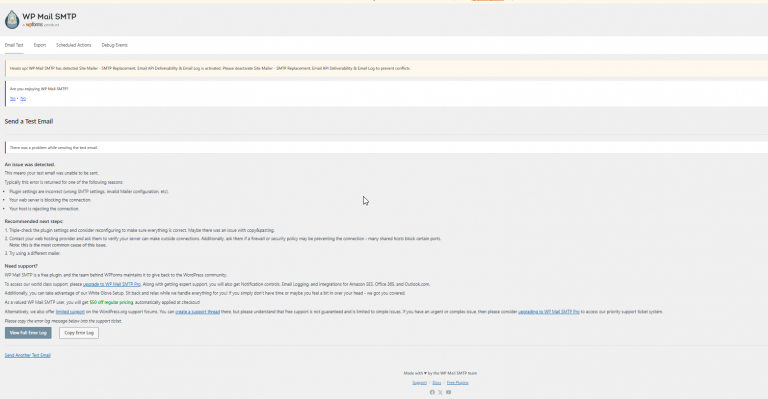Open the Scheduled Actions tab
This screenshot has height=399, width=768.
(x=73, y=45)
